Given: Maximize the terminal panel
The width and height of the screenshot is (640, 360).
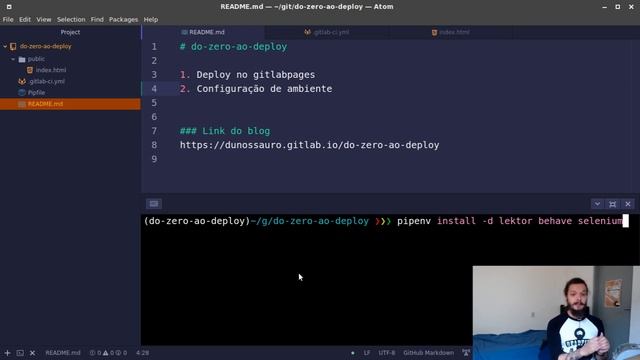Looking at the screenshot, I should point(613,204).
